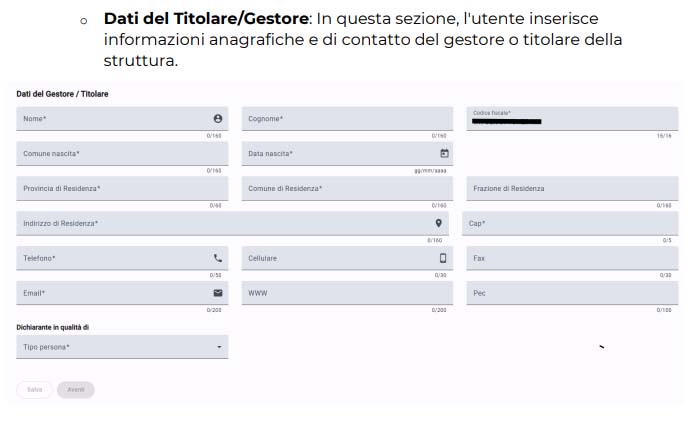695x422 pixels.
Task: Click the map pin icon in Indirizzo
Action: pyautogui.click(x=438, y=223)
